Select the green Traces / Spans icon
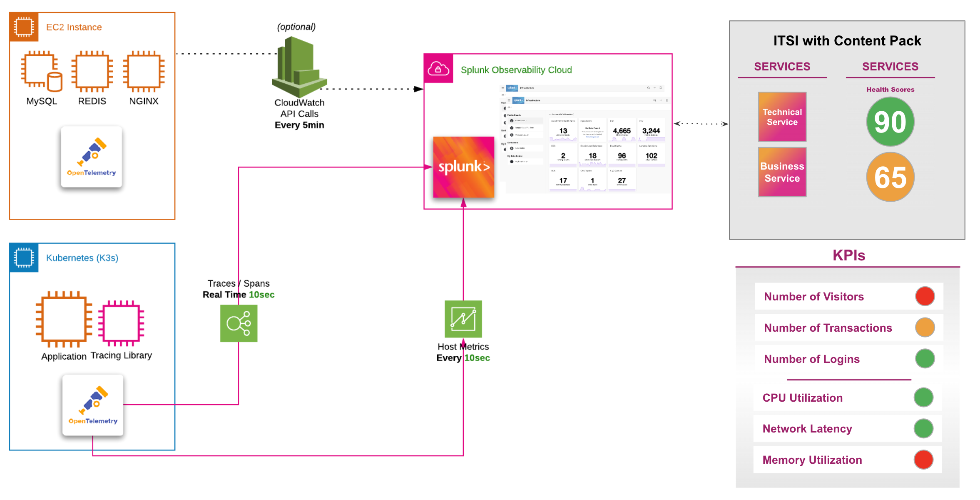 click(x=239, y=323)
